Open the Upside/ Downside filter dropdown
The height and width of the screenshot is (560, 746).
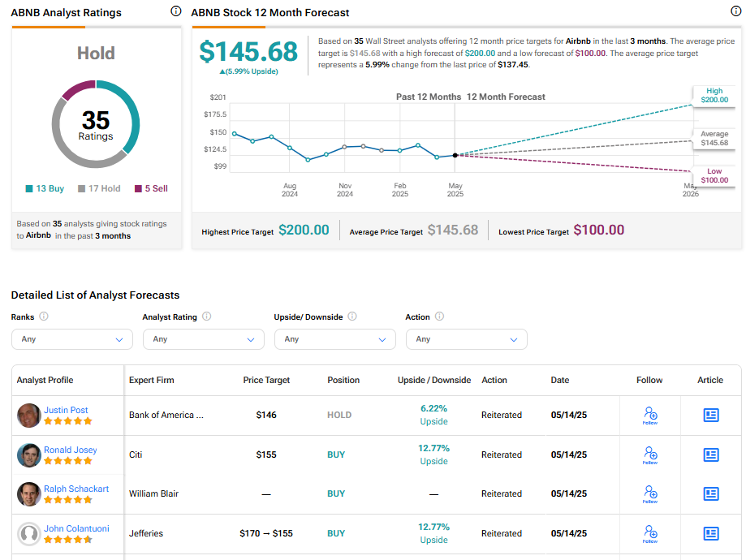pyautogui.click(x=335, y=339)
